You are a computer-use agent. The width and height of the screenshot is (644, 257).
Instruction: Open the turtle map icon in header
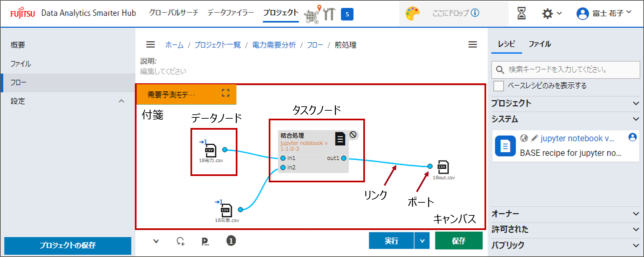[313, 14]
